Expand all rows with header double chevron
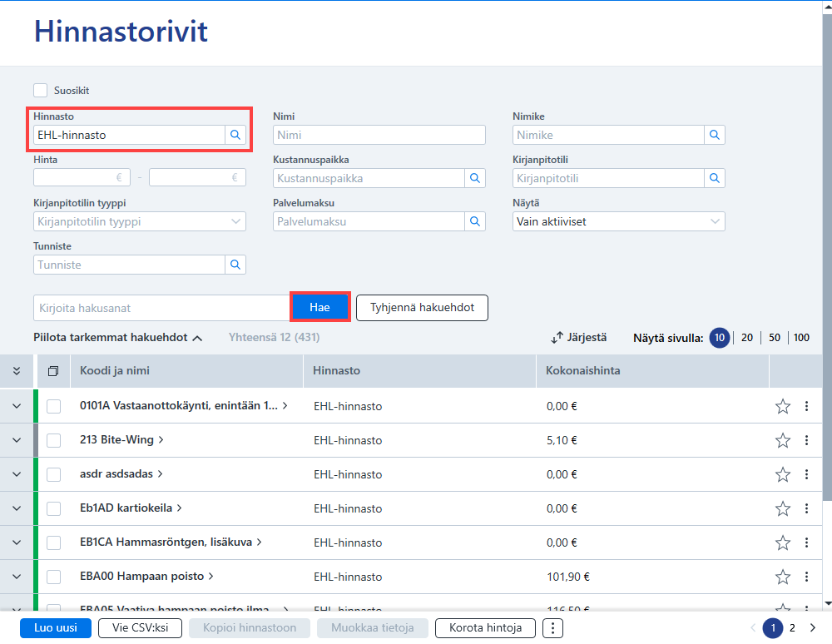832x644 pixels. (17, 371)
